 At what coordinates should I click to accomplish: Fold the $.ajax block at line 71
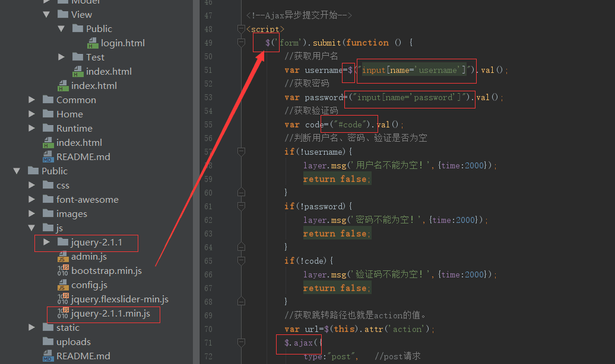[x=241, y=343]
